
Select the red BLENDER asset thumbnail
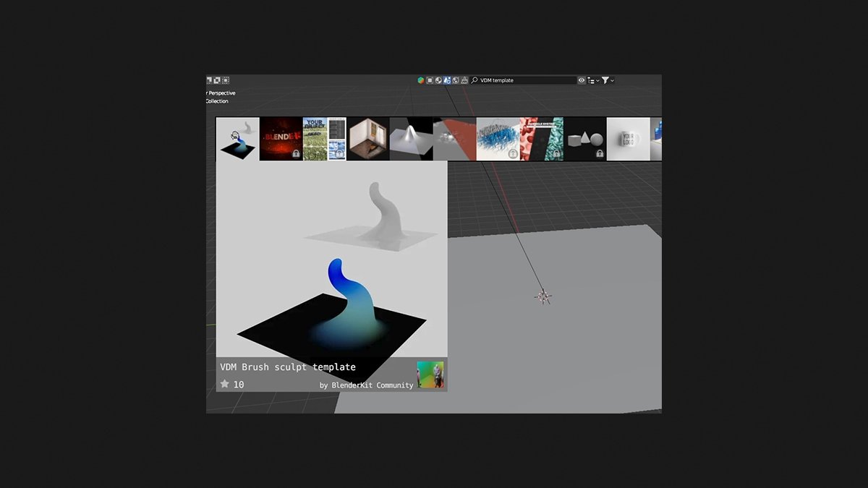point(282,137)
